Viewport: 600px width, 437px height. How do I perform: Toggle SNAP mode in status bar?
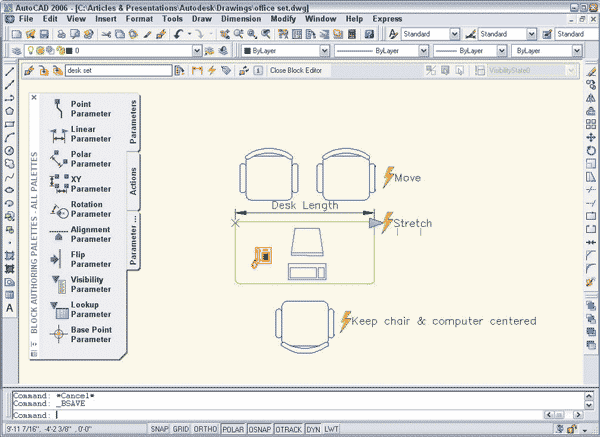[x=159, y=429]
